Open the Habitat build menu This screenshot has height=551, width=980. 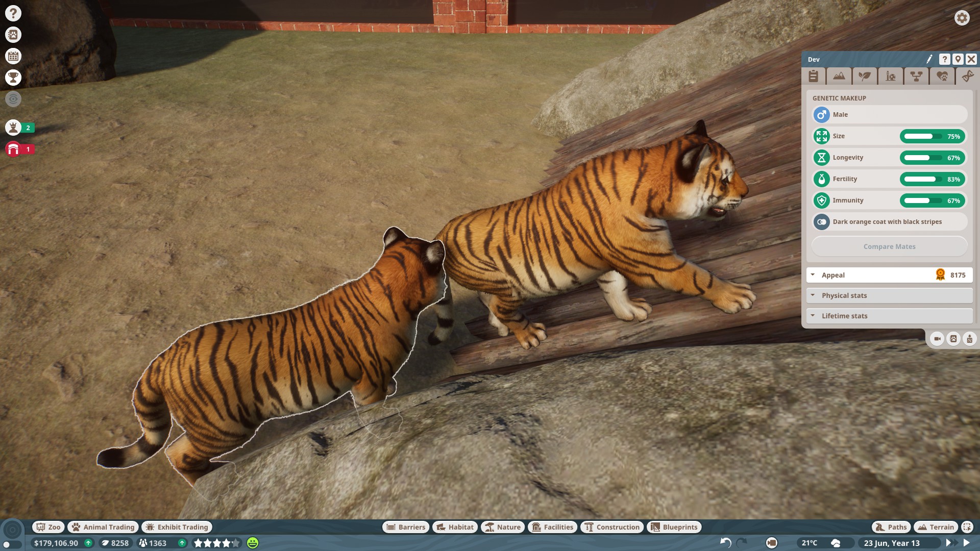click(x=455, y=527)
